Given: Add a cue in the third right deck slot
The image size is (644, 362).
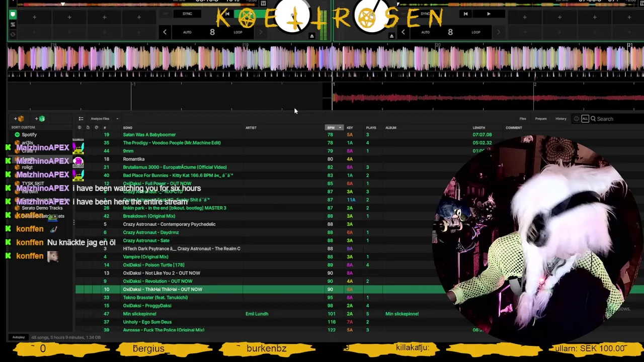Looking at the screenshot, I should pyautogui.click(x=594, y=17).
